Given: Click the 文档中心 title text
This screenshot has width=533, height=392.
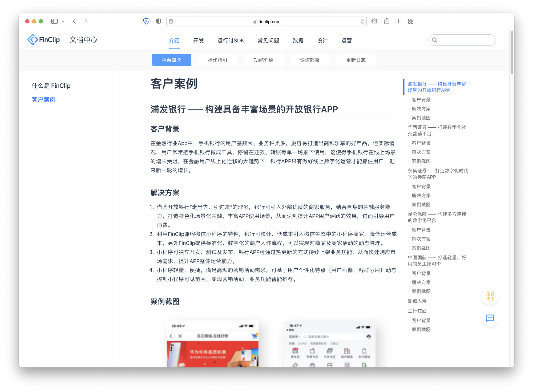Looking at the screenshot, I should tap(83, 40).
